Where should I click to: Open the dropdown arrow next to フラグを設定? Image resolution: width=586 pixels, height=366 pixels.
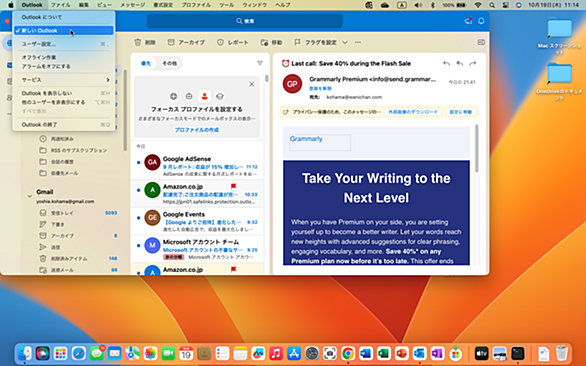[x=345, y=42]
